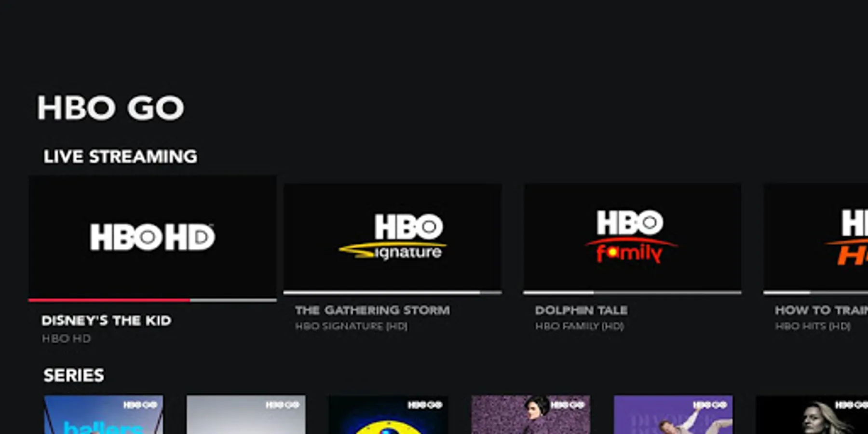Screen dimensions: 868x434
Task: Open the Ballers series thumbnail
Action: click(x=104, y=415)
